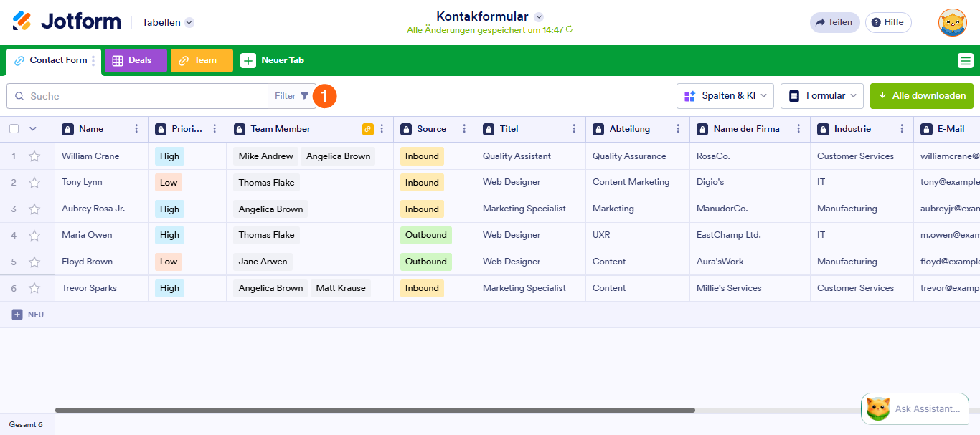Open the hamburger menu in the tab bar
Screen dimensions: 980x435
click(x=966, y=61)
